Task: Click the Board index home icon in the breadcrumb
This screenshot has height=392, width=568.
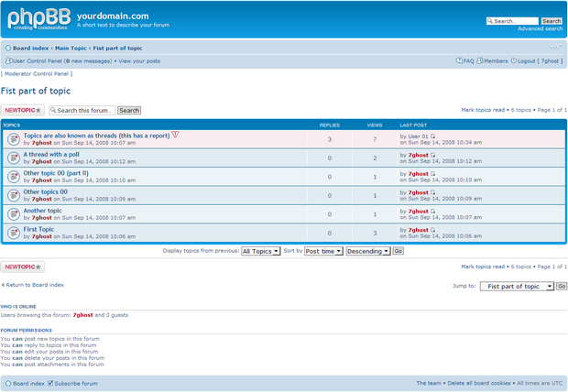Action: point(8,49)
